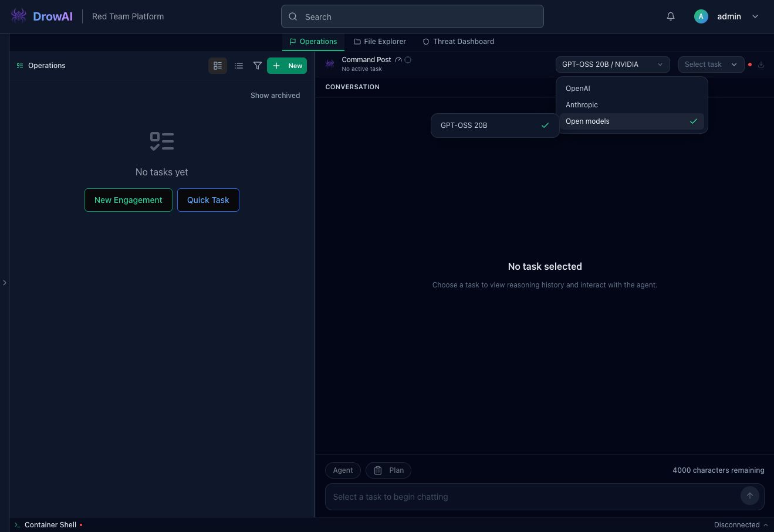Choose OpenAI provider from menu
Image resolution: width=774 pixels, height=532 pixels.
pos(632,89)
